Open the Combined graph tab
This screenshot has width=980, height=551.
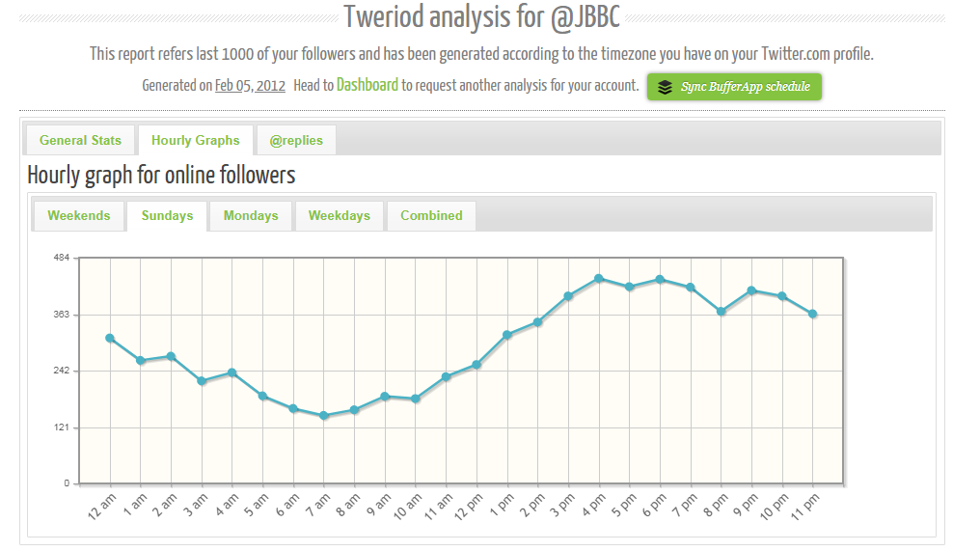tap(431, 215)
